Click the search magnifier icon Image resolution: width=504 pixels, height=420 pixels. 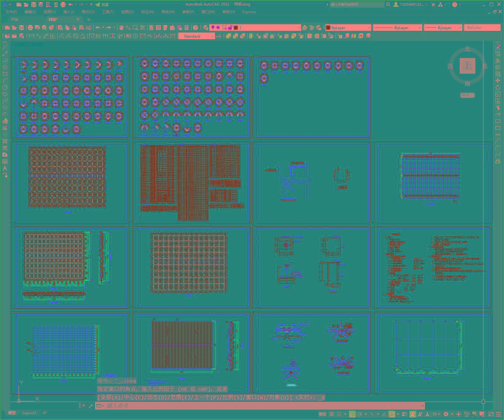tap(388, 5)
